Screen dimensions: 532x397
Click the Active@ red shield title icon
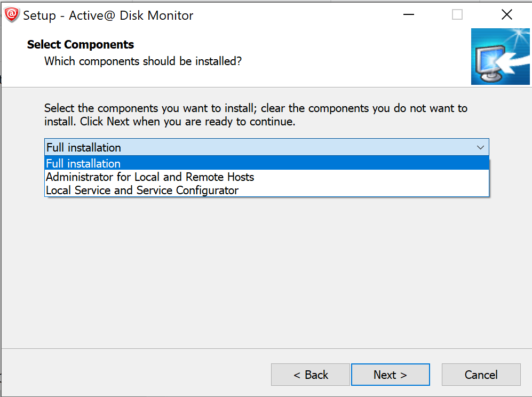point(12,15)
